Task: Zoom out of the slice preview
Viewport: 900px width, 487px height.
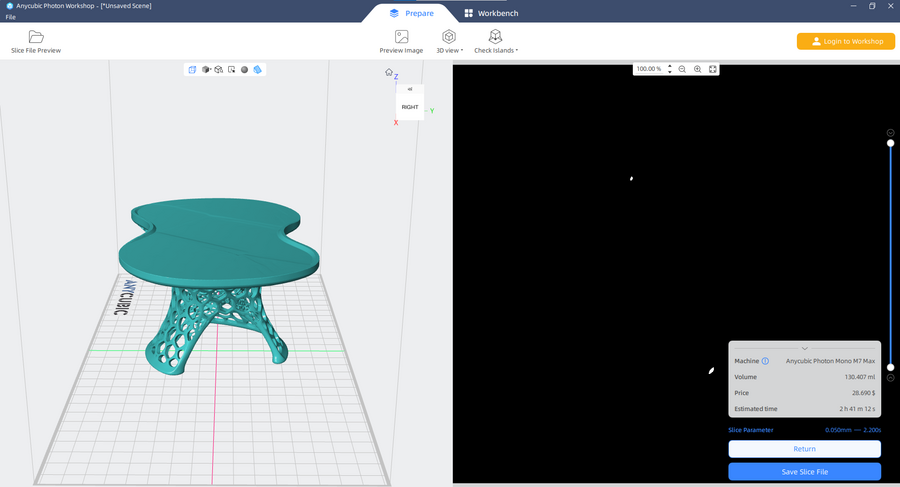Action: click(682, 69)
